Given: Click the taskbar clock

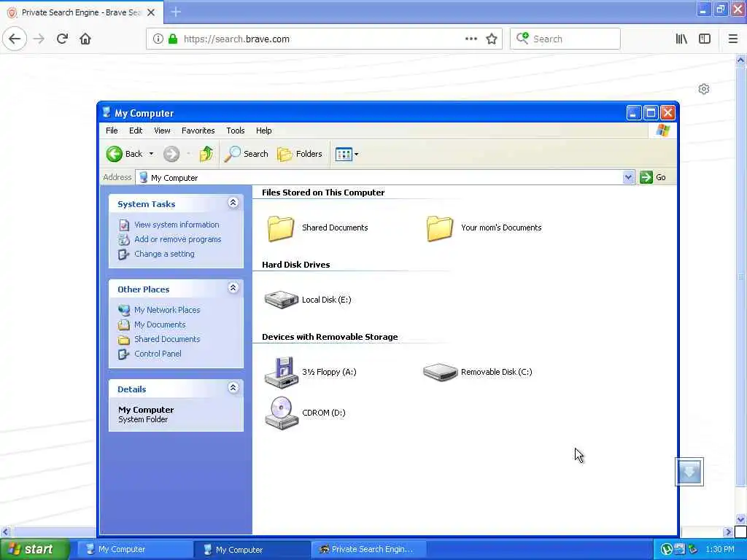Looking at the screenshot, I should [720, 549].
